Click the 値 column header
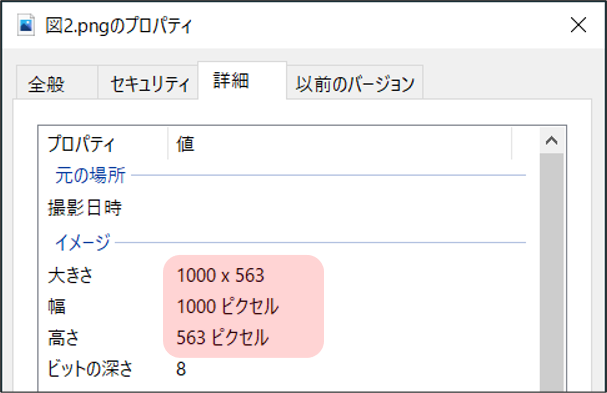The image size is (607, 393). pyautogui.click(x=340, y=144)
